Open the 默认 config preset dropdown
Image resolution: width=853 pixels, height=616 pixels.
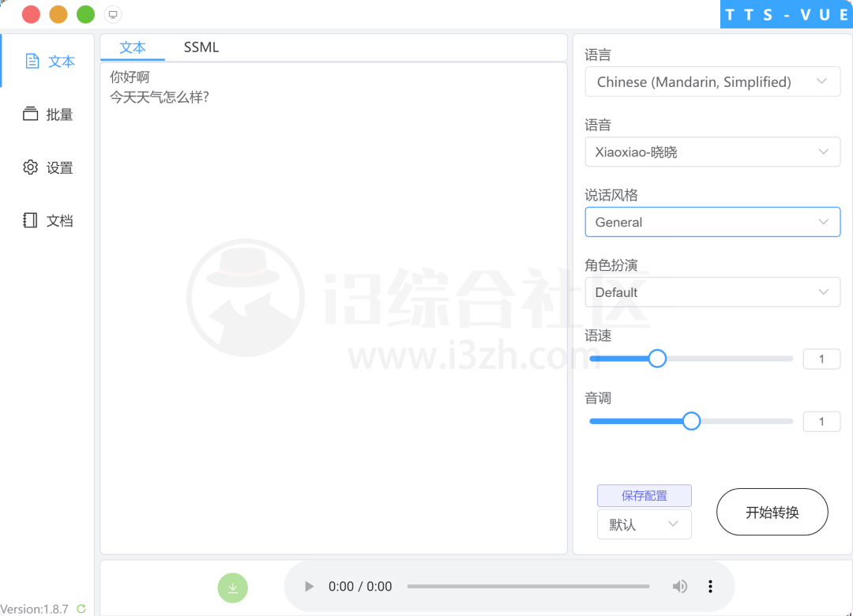coord(644,524)
